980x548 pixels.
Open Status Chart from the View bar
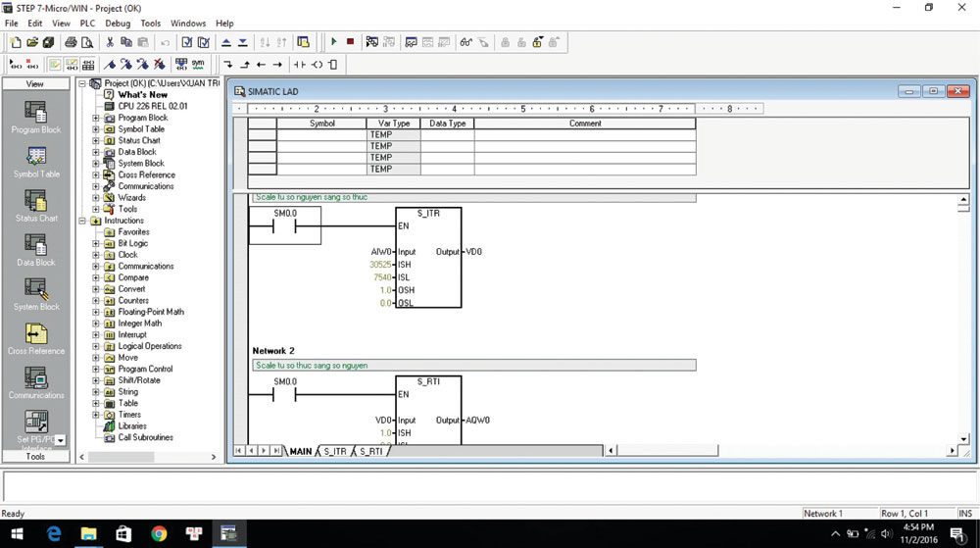[x=35, y=206]
